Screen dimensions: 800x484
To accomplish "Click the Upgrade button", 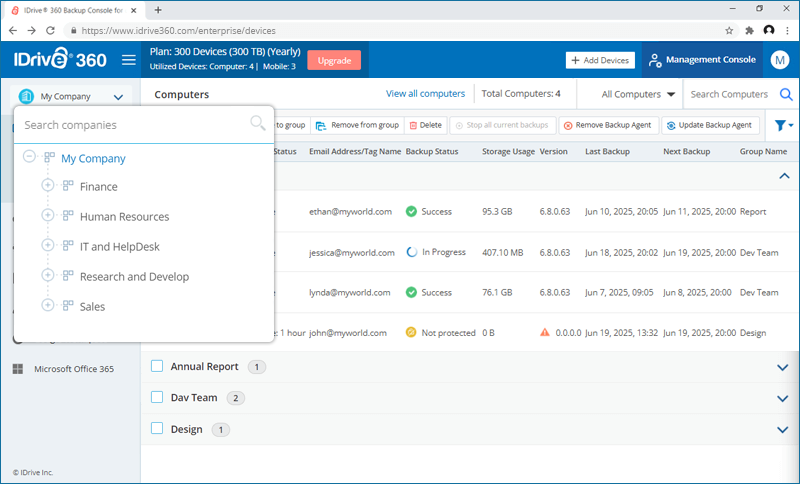I will tap(334, 60).
